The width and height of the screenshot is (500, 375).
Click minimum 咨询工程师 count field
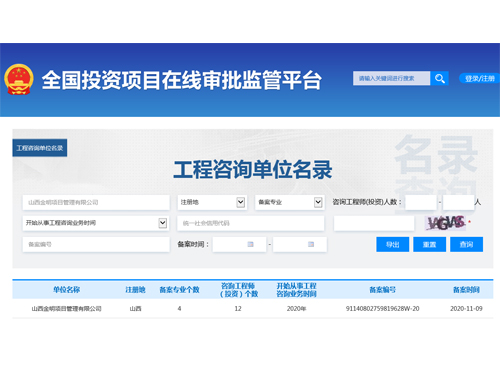421,202
